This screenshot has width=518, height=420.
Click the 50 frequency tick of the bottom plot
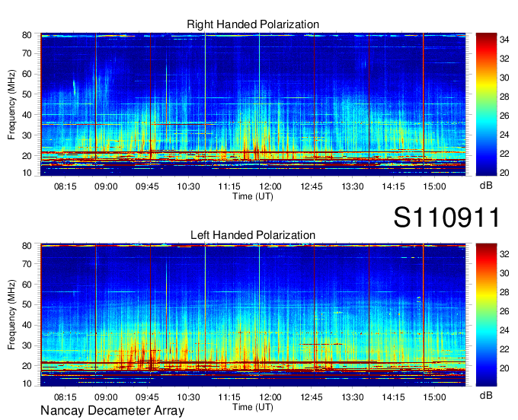click(27, 304)
